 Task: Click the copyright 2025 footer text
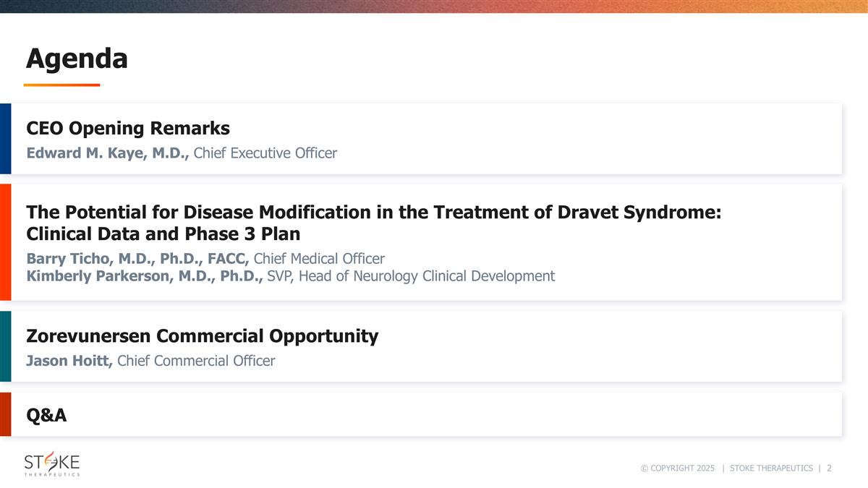click(677, 468)
